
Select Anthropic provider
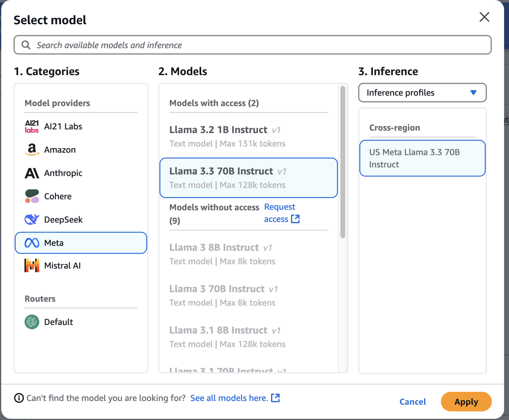[x=81, y=173]
